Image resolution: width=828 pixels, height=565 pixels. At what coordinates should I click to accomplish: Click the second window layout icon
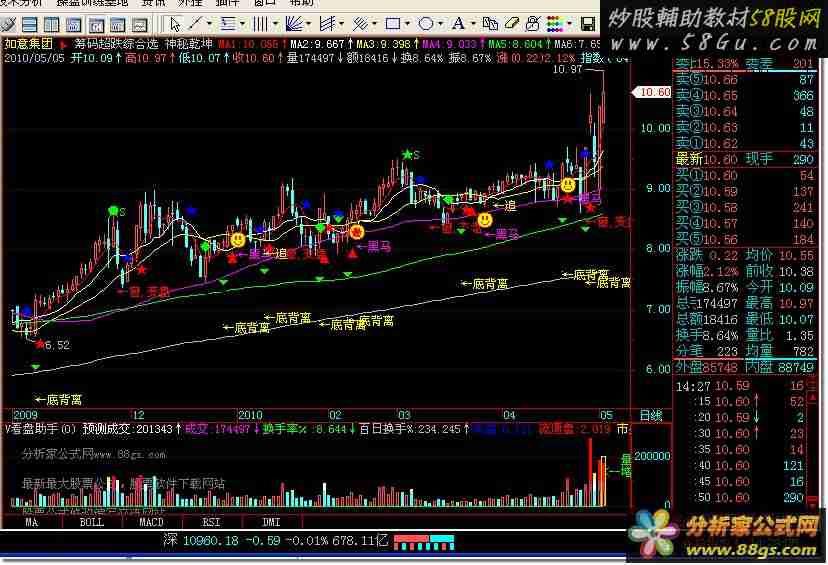52,24
